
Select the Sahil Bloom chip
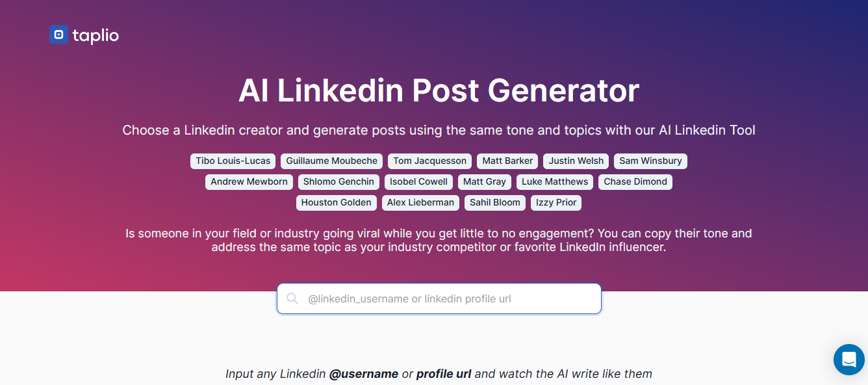[495, 202]
